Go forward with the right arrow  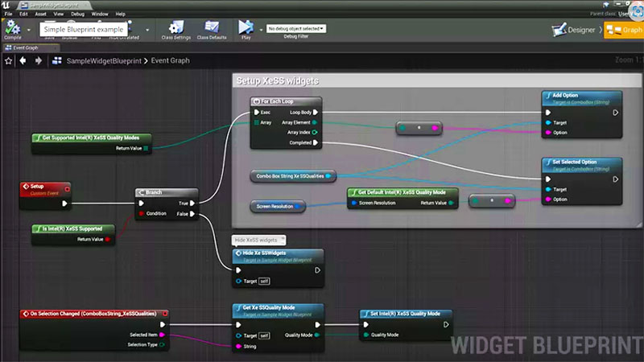(38, 61)
